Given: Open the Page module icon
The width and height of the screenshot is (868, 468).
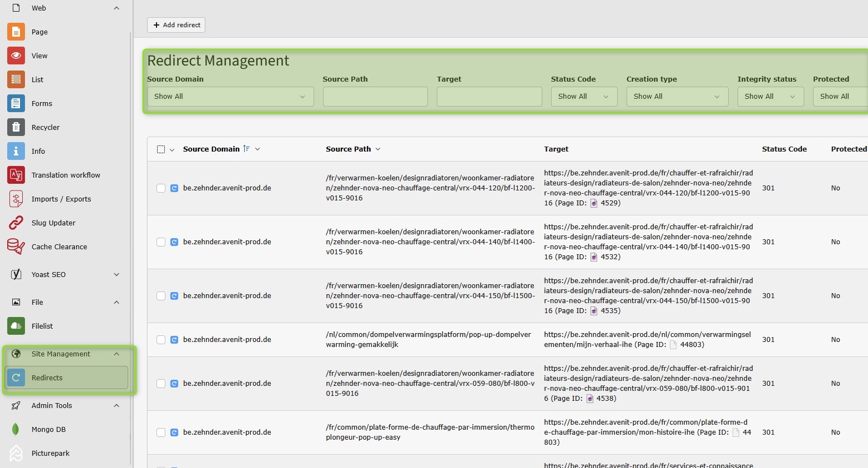Looking at the screenshot, I should [16, 32].
